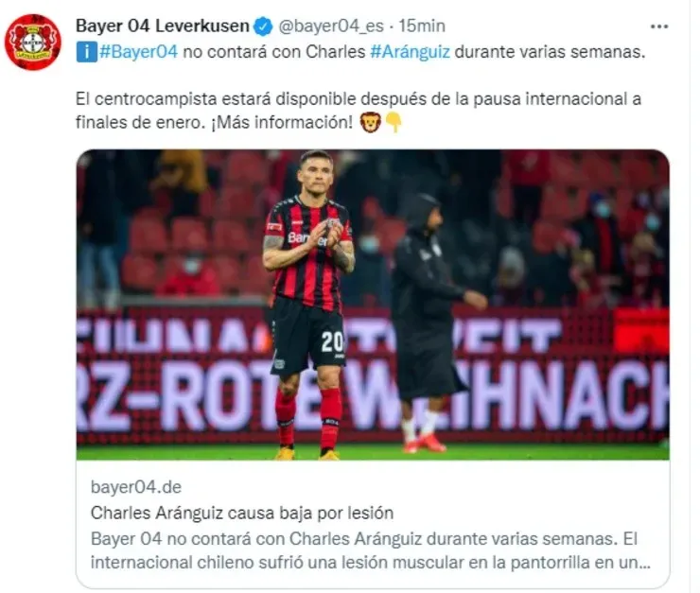Click the lion emoji in the tweet
Viewport: 700px width, 593px height.
(x=371, y=122)
